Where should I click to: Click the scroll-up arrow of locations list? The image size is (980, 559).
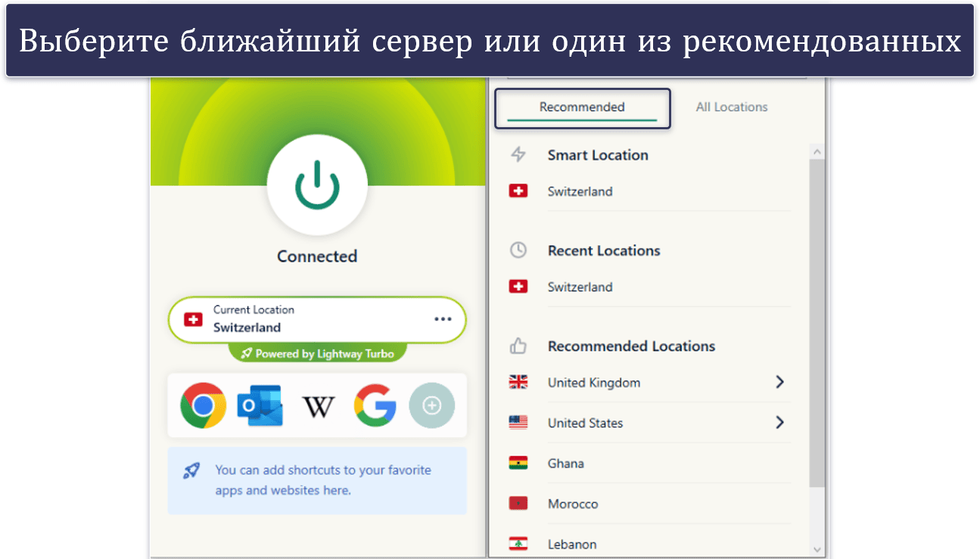pyautogui.click(x=817, y=152)
